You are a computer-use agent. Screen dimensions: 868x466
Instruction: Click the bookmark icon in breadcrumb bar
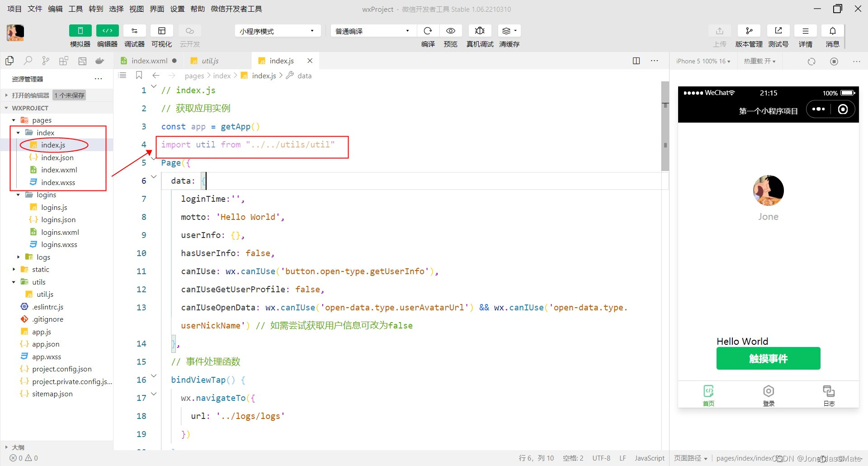(x=139, y=76)
